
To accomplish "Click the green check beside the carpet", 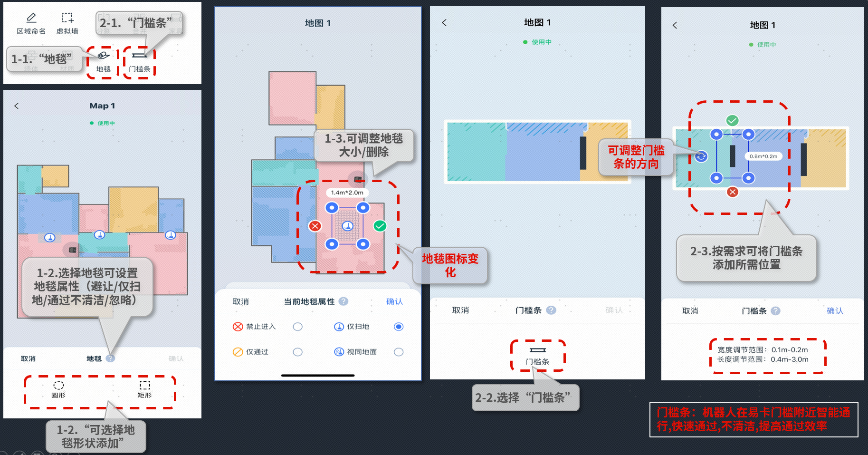I will (380, 226).
